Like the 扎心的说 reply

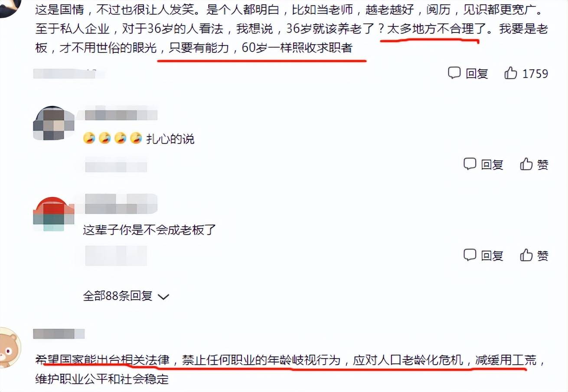(526, 164)
